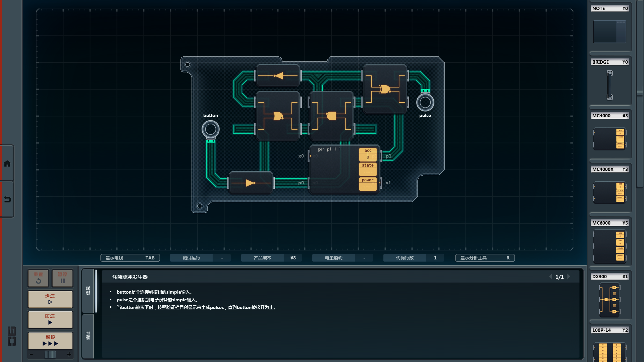This screenshot has height=362, width=644.
Task: Click the undo arrow icon
Action: [7, 199]
